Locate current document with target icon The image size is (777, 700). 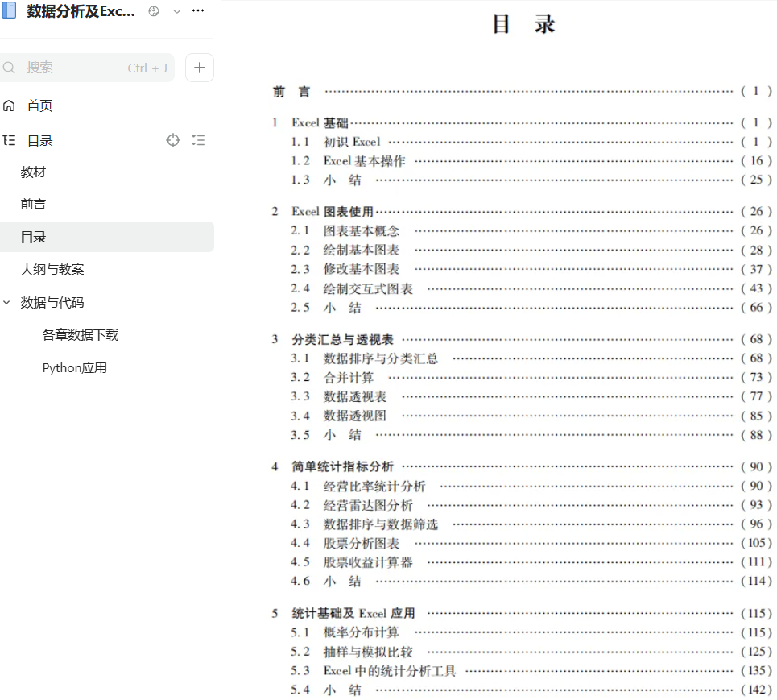pos(173,140)
